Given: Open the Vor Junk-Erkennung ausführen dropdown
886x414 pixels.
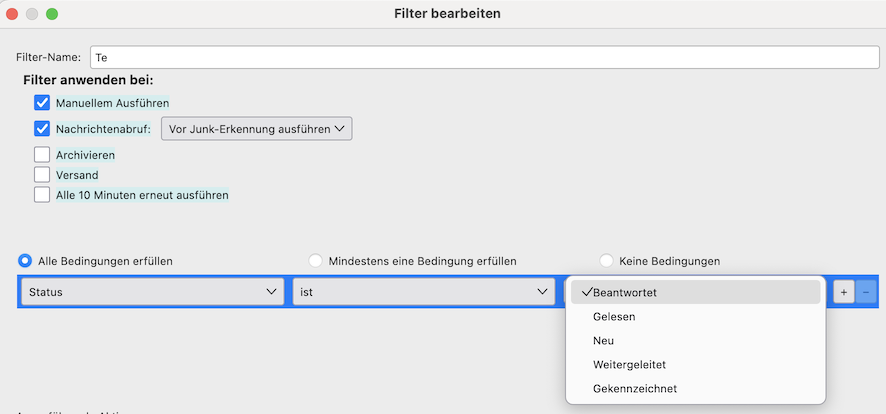Looking at the screenshot, I should 257,129.
